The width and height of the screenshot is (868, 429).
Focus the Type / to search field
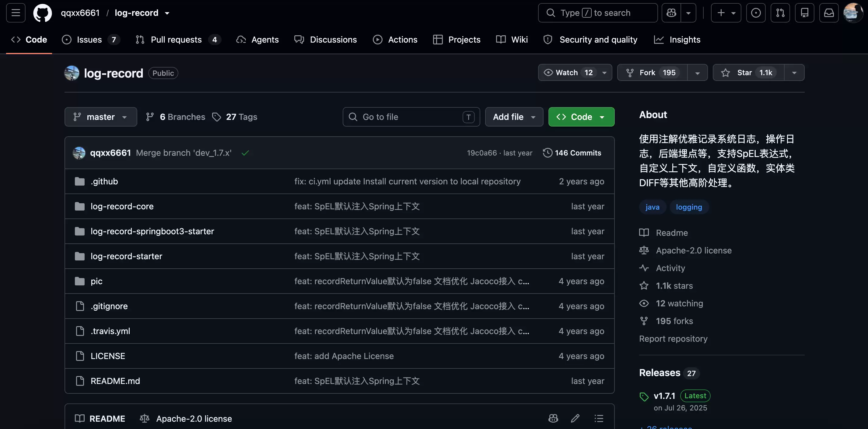598,13
